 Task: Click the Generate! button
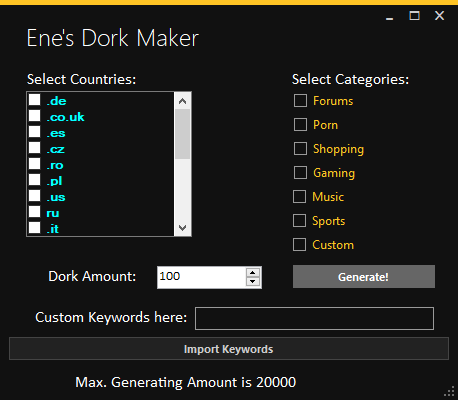(364, 277)
